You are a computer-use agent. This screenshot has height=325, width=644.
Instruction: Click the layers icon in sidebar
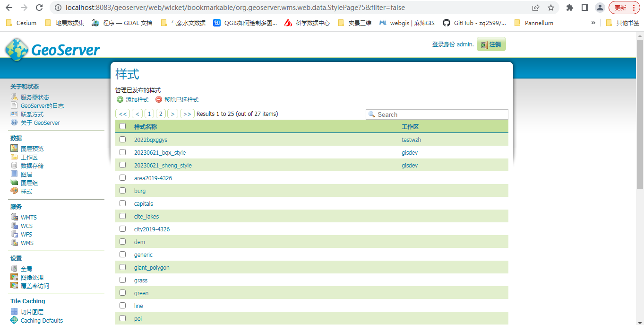tap(14, 174)
